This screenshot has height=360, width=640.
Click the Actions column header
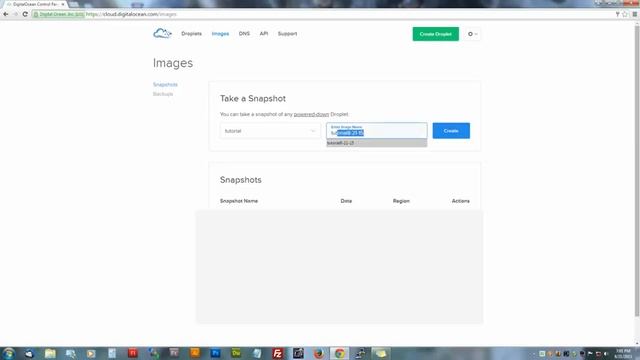[x=460, y=201]
